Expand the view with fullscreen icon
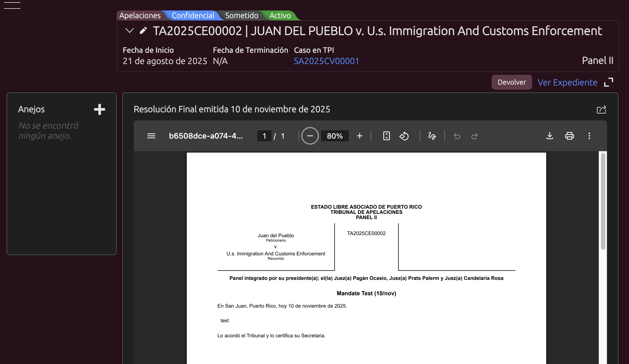Image resolution: width=629 pixels, height=364 pixels. coord(608,82)
